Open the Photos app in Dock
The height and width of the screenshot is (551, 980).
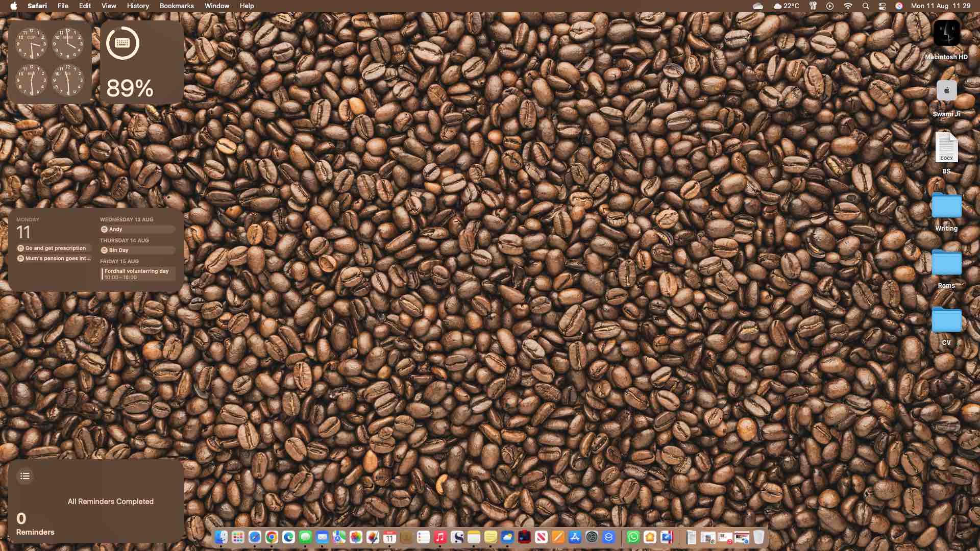pos(356,537)
